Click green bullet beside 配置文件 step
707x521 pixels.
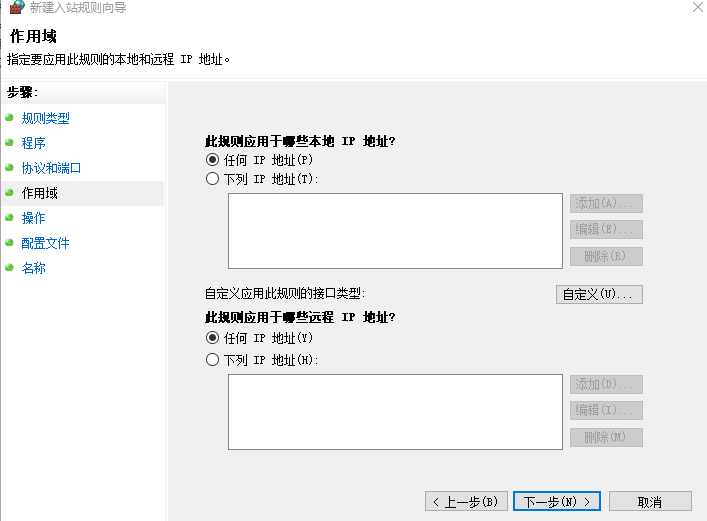pos(9,243)
